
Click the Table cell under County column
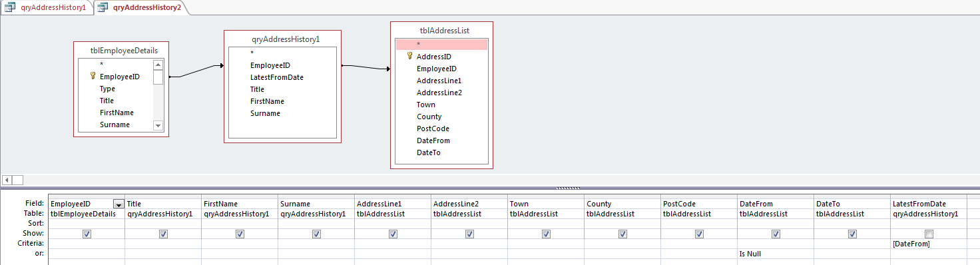pos(622,214)
